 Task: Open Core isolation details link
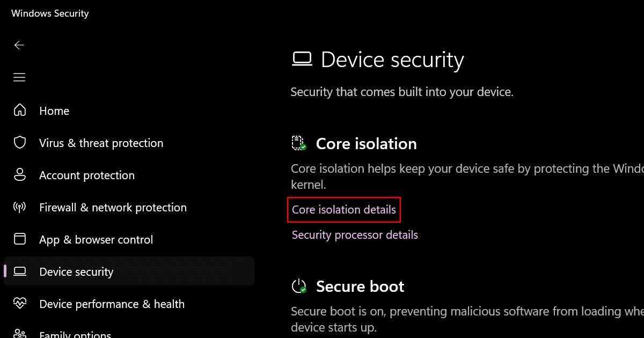coord(344,209)
